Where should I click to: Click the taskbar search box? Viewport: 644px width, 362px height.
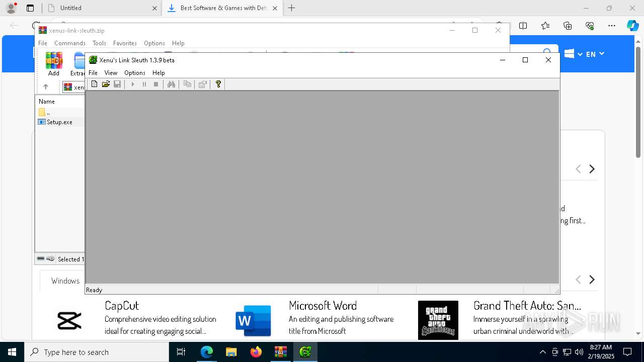point(97,352)
